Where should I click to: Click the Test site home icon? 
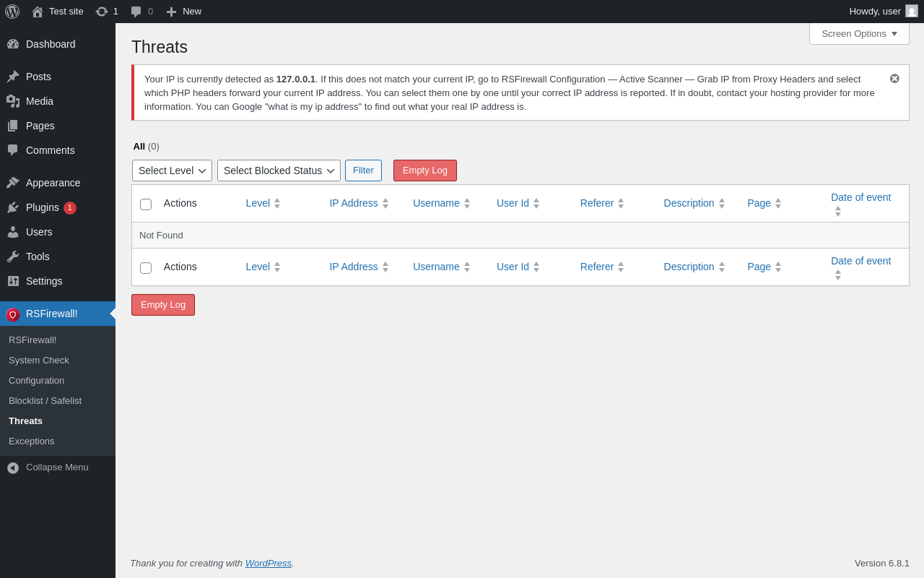point(38,12)
